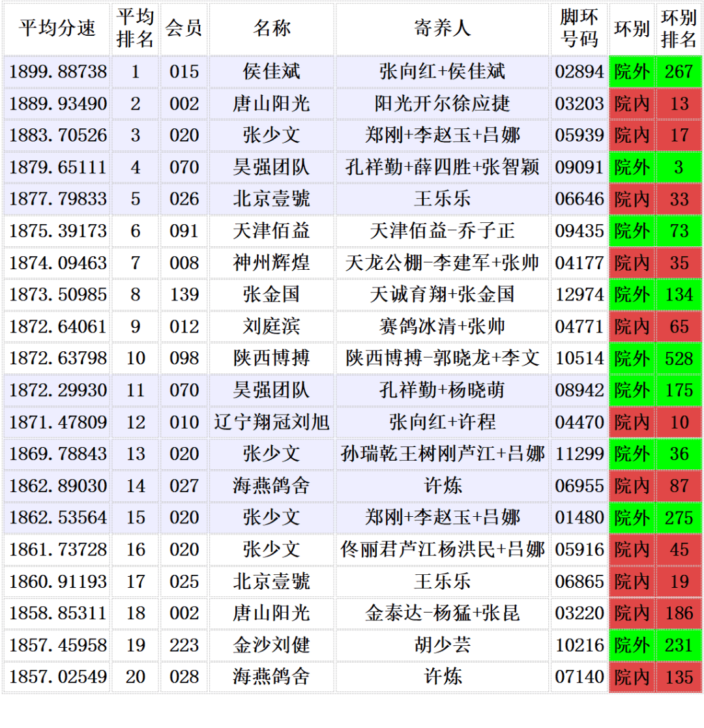Image resolution: width=704 pixels, height=728 pixels.
Task: Click ring number 01480
Action: (579, 517)
